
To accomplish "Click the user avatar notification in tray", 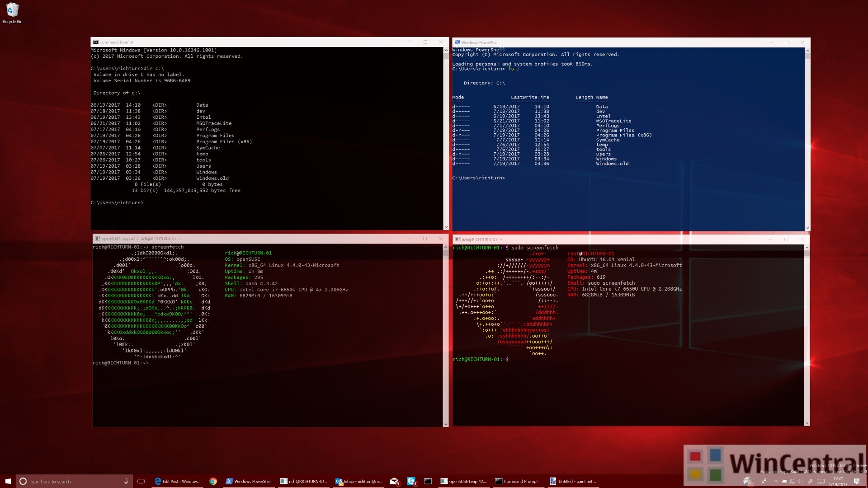I will pos(748,482).
